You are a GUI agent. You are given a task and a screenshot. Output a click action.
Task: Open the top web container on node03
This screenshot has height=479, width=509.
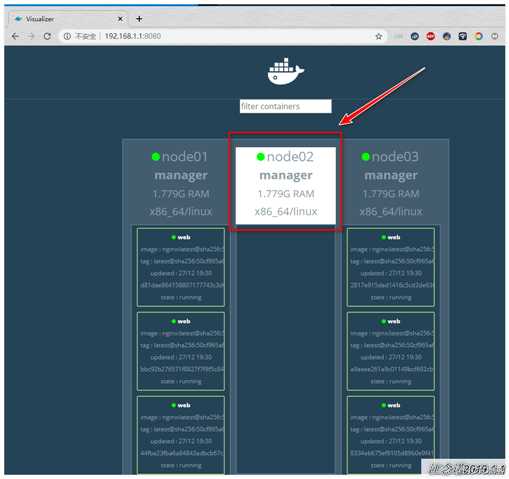pyautogui.click(x=391, y=267)
